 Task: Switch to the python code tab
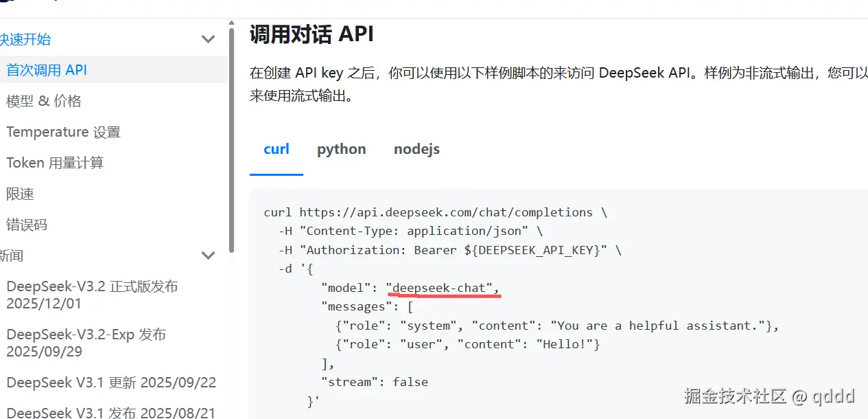click(x=342, y=149)
